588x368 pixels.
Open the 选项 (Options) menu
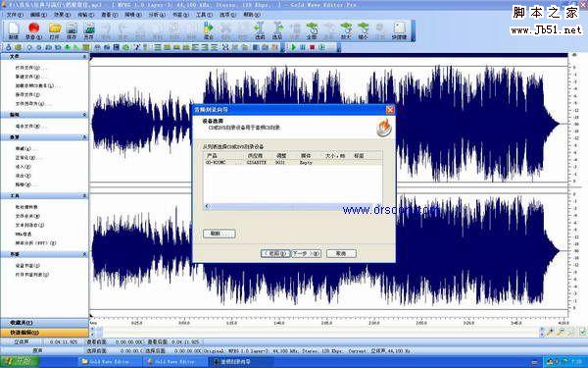pos(227,15)
